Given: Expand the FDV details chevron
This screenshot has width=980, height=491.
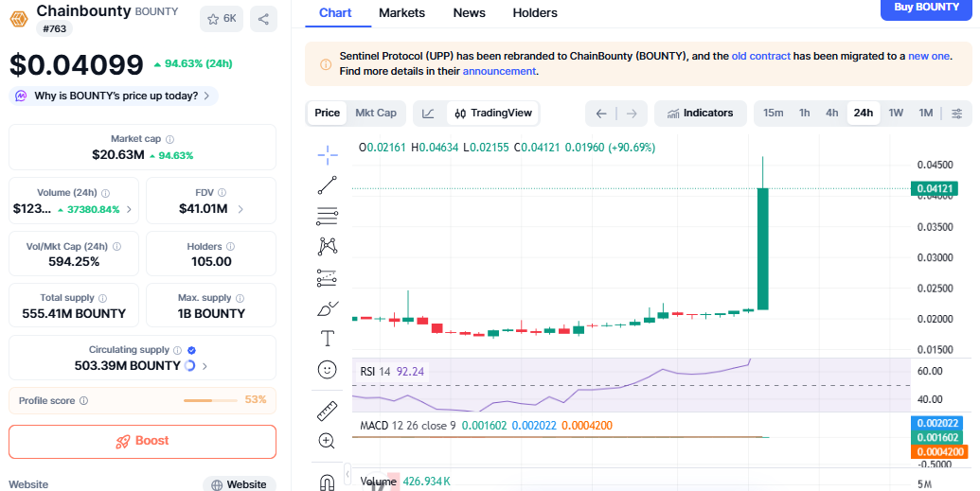Looking at the screenshot, I should pos(241,209).
